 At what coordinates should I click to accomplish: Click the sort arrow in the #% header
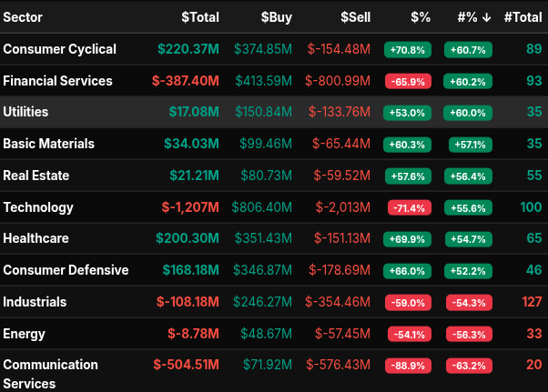pyautogui.click(x=487, y=17)
